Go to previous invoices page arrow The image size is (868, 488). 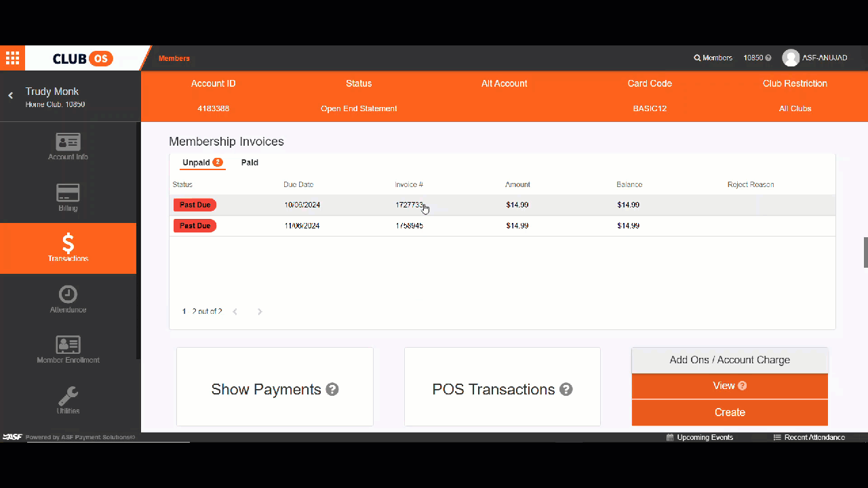coord(235,312)
